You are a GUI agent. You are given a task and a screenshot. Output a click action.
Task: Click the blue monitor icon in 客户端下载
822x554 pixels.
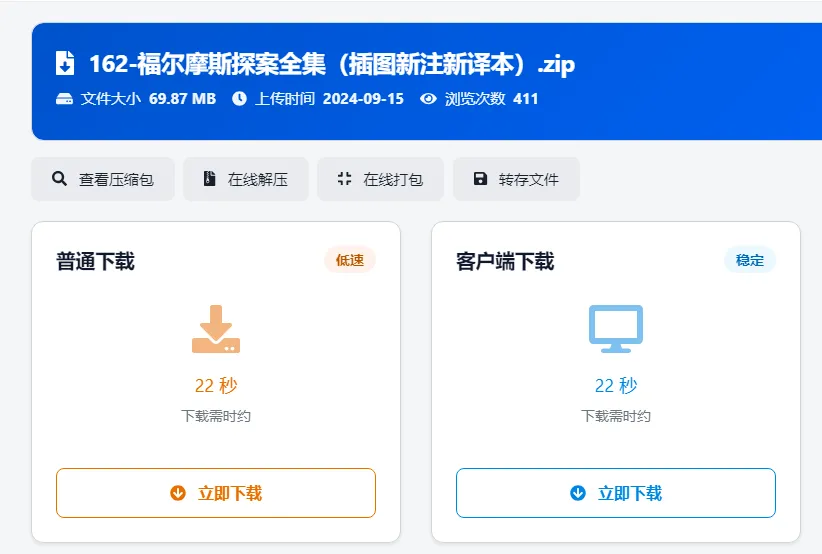coord(616,329)
